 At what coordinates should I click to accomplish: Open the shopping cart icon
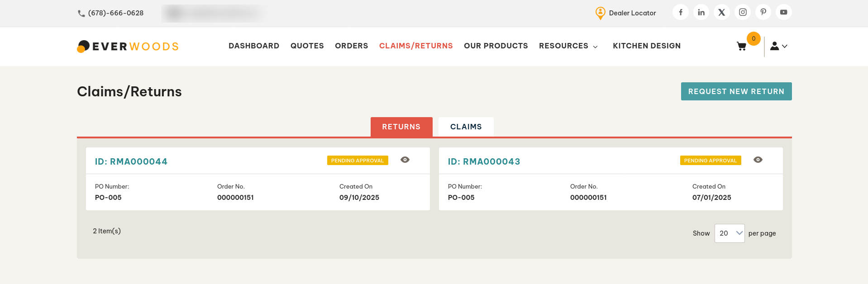point(741,46)
